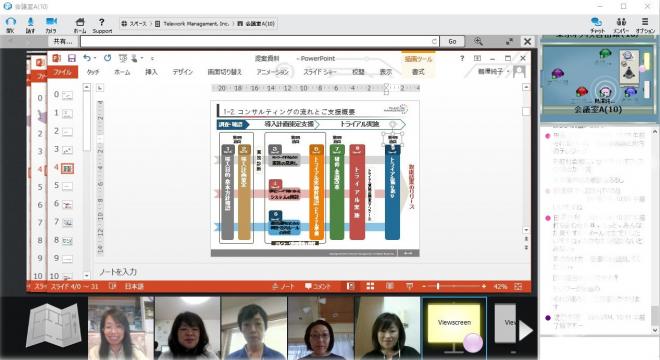This screenshot has height=360, width=660.
Task: Open the Chat panel icon
Action: pyautogui.click(x=596, y=22)
